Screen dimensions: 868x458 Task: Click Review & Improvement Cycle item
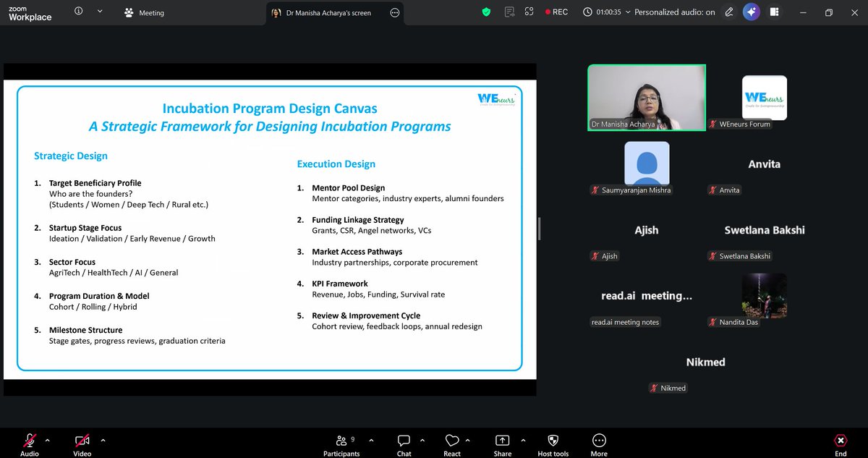click(366, 315)
